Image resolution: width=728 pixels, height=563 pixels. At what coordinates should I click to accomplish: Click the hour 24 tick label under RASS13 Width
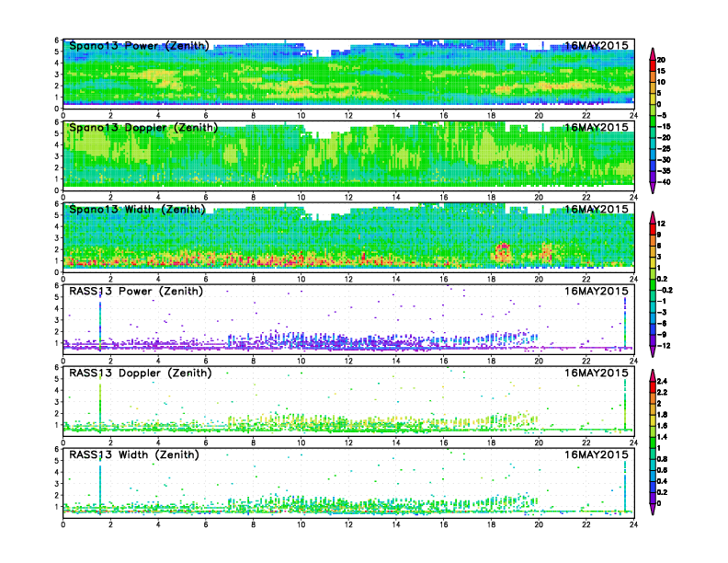click(633, 524)
